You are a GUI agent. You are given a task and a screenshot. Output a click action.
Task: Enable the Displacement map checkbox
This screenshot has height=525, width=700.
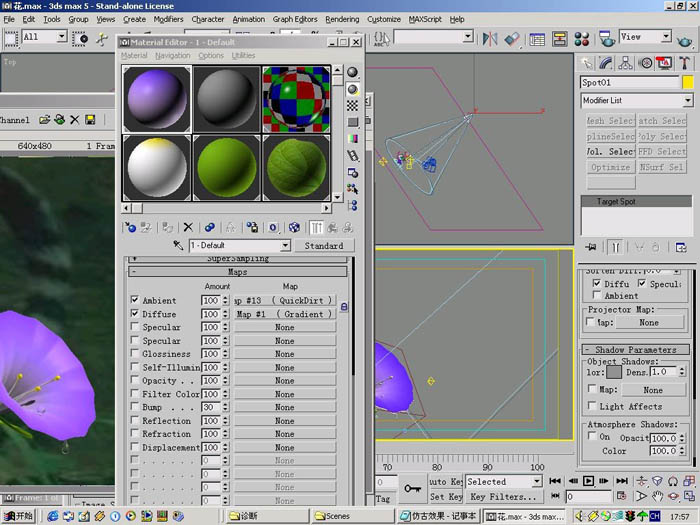[x=134, y=446]
